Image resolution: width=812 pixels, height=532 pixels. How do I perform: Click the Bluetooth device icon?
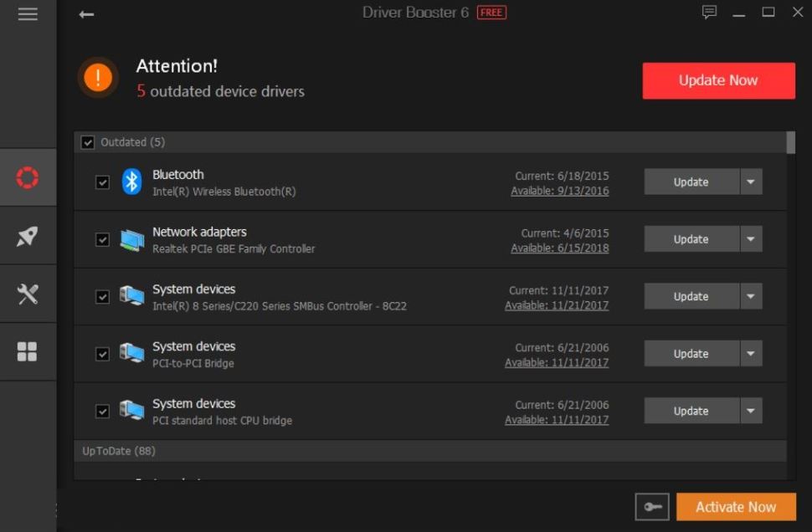click(131, 182)
